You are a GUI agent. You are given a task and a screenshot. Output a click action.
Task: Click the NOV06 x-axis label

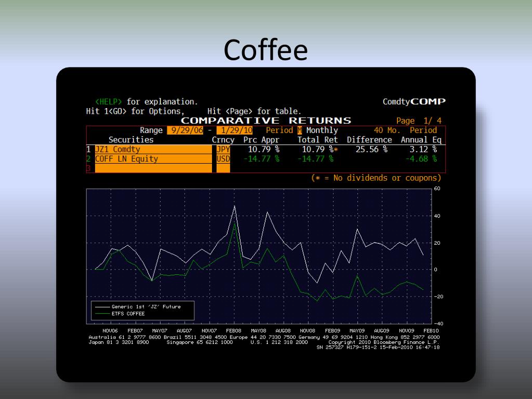[110, 331]
